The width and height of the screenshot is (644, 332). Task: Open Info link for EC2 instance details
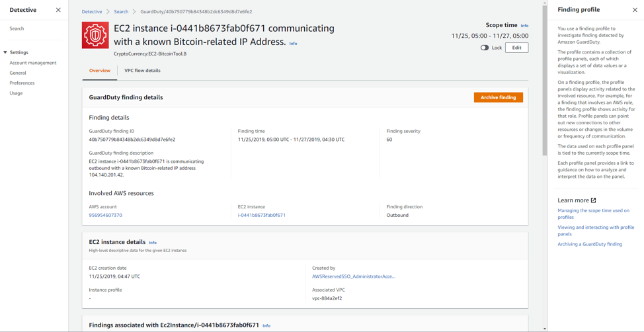click(x=153, y=243)
